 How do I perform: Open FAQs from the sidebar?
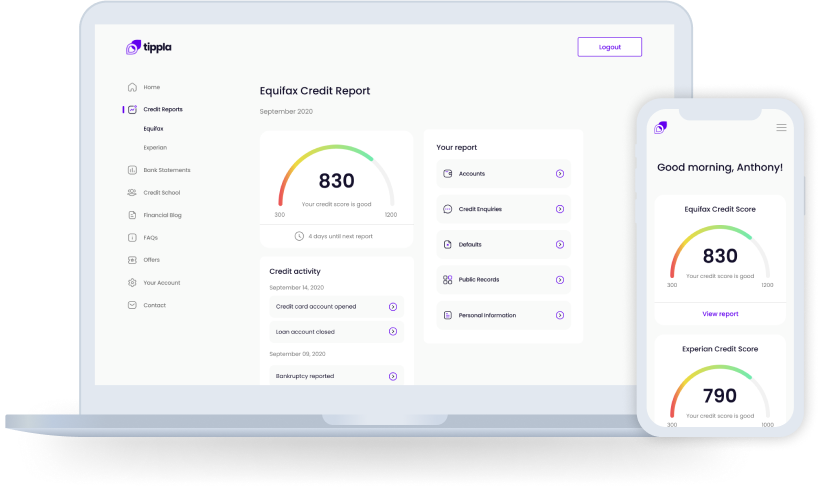tap(151, 237)
